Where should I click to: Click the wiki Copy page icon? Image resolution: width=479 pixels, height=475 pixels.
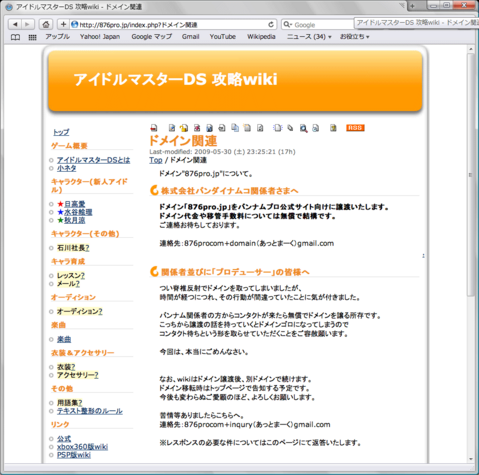tap(235, 128)
